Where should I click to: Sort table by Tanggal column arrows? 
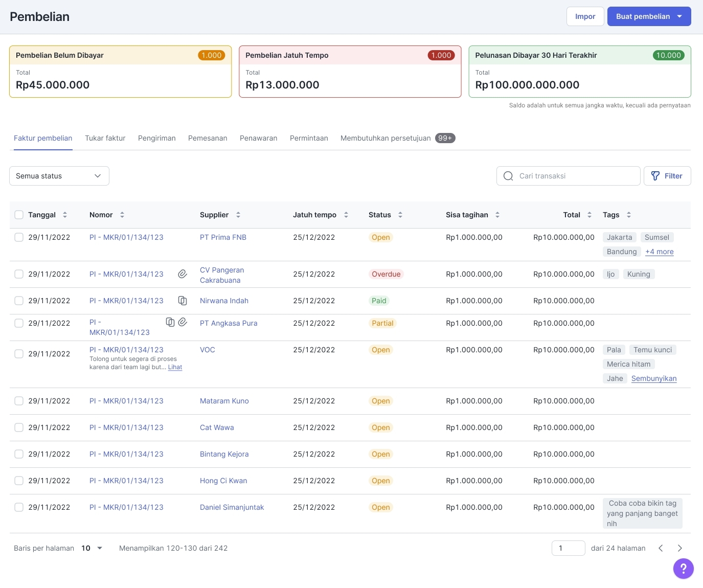[x=65, y=215]
